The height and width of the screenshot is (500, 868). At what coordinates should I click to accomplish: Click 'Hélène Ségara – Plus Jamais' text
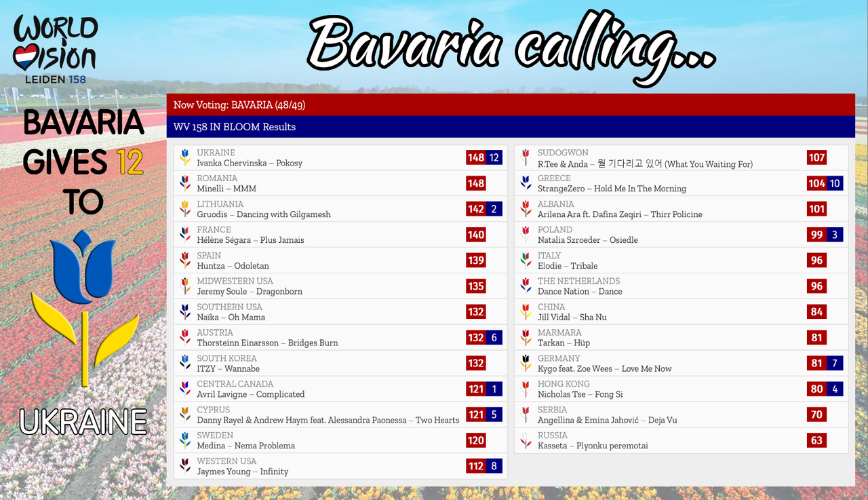pyautogui.click(x=250, y=240)
